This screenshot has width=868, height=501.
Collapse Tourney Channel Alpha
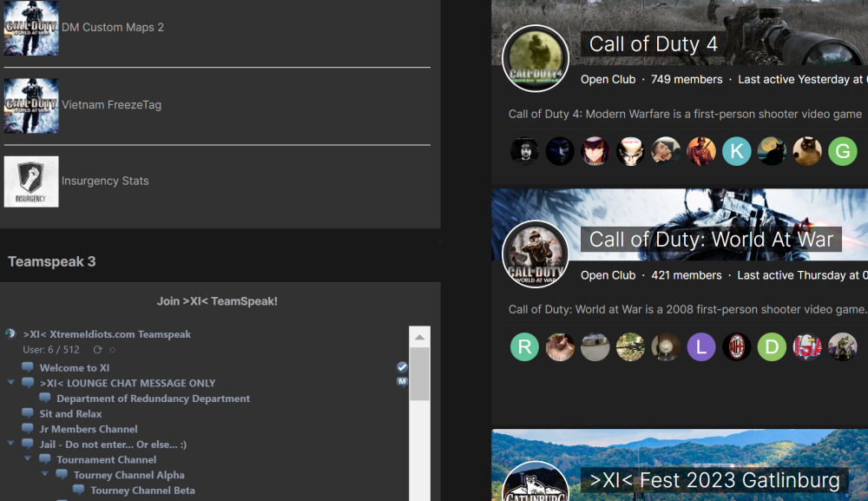44,474
